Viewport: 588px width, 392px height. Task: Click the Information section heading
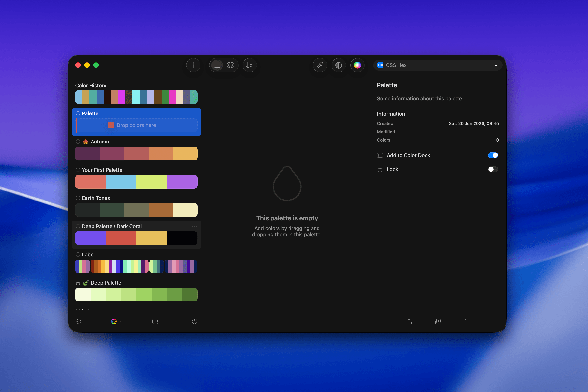391,114
